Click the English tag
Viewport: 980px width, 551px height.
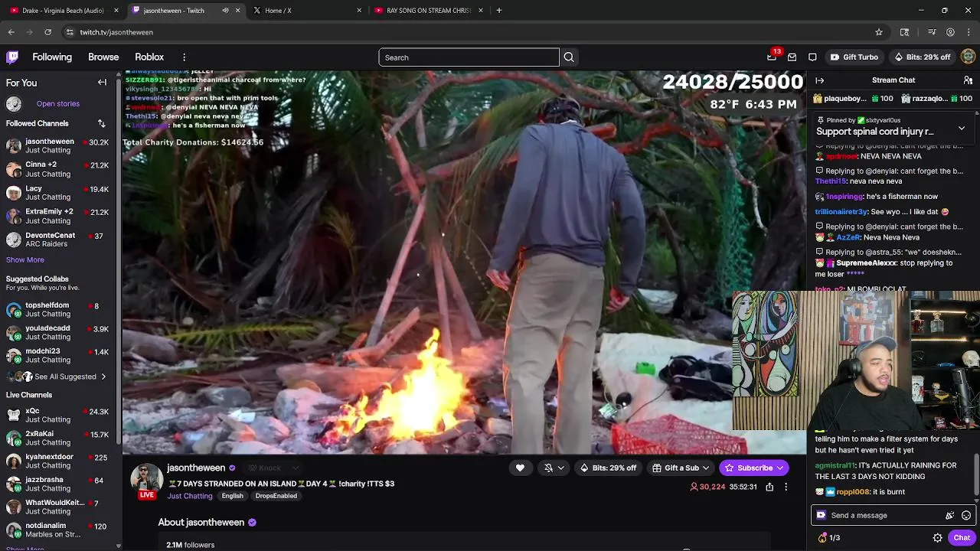(233, 496)
